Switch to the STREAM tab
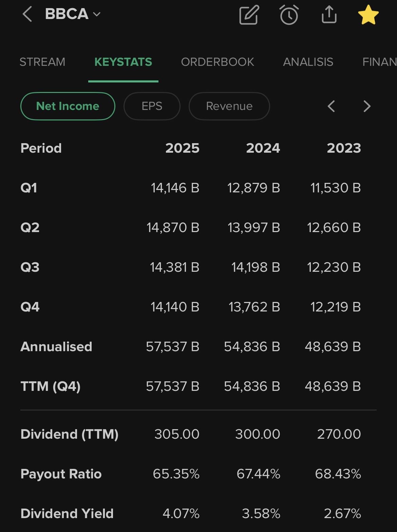 point(42,62)
